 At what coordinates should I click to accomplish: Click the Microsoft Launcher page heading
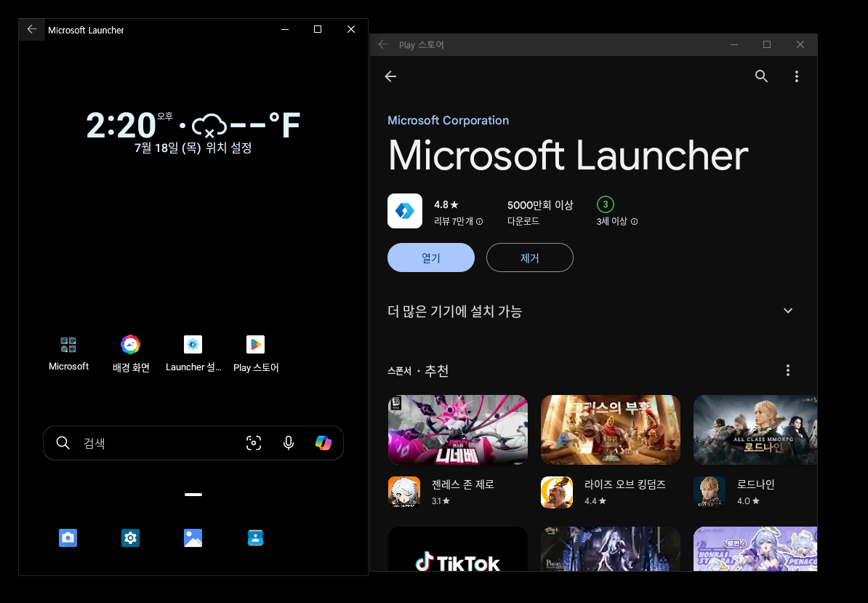tap(568, 156)
